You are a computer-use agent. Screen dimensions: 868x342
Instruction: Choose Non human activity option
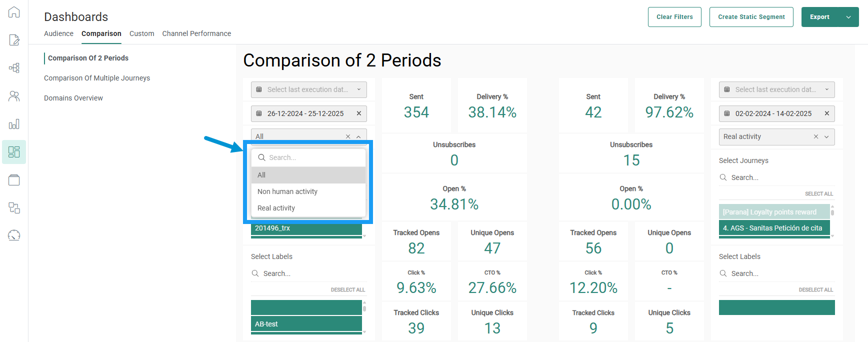(x=287, y=191)
